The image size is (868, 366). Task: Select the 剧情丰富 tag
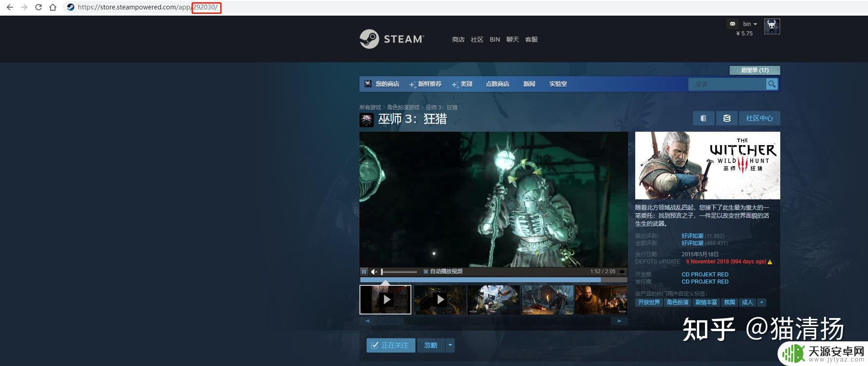click(x=706, y=302)
